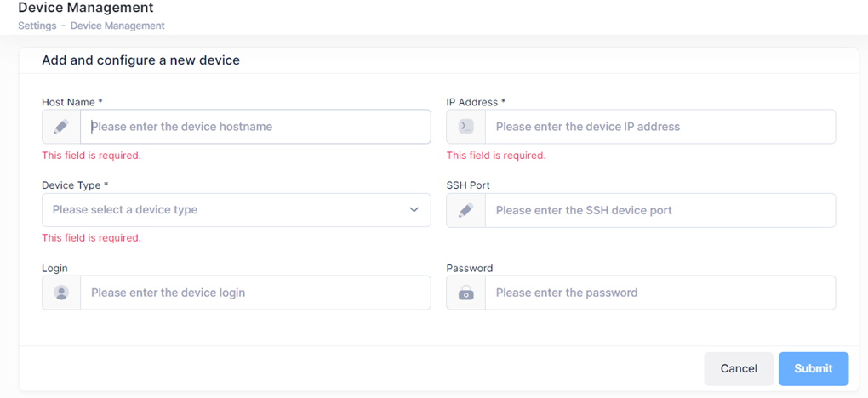Click the user avatar icon beside Login
The height and width of the screenshot is (398, 868).
[x=61, y=293]
